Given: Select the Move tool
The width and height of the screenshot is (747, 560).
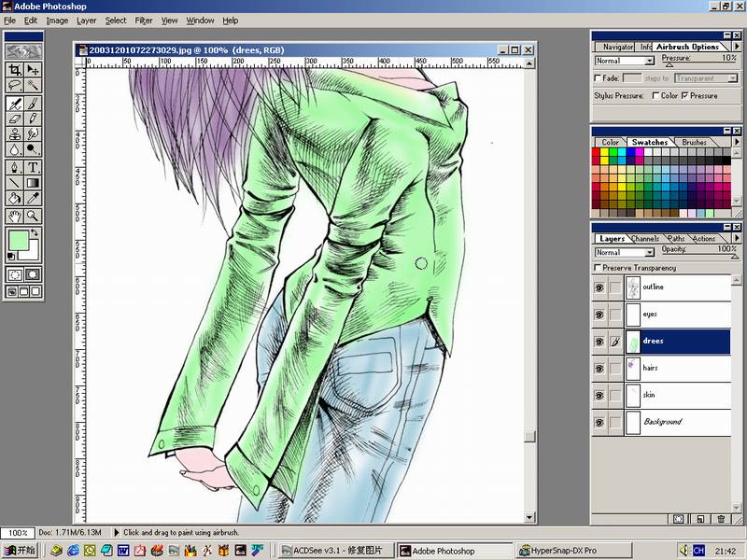Looking at the screenshot, I should pos(33,69).
